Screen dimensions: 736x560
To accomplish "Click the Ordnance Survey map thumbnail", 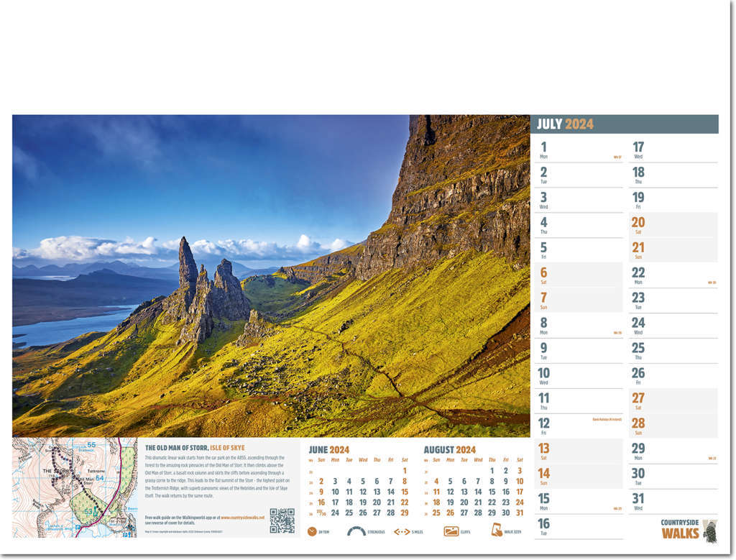I will coord(75,487).
